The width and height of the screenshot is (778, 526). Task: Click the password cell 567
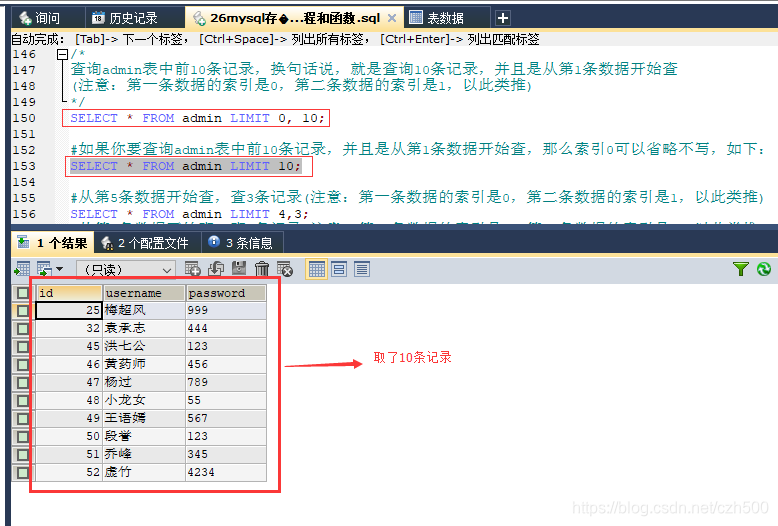tap(226, 418)
